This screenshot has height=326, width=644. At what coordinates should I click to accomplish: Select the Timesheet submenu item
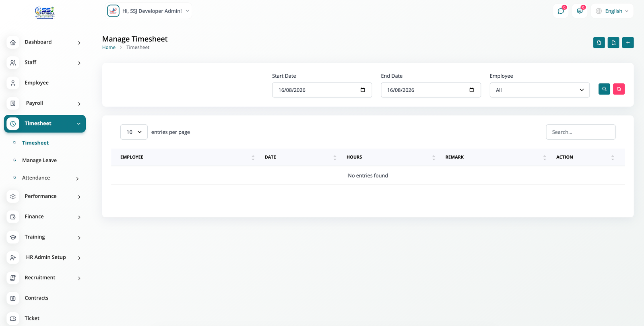click(35, 143)
